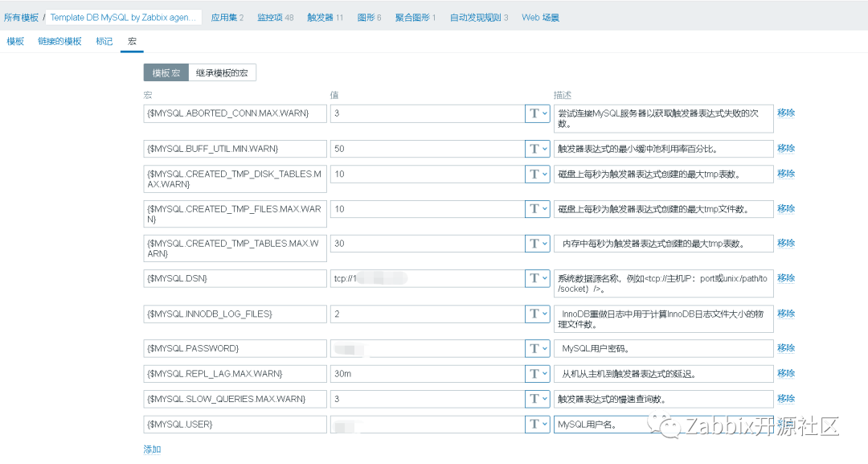Edit macro name field {$MYSQL.DSN}
Screen dimensions: 868x464
pos(235,278)
